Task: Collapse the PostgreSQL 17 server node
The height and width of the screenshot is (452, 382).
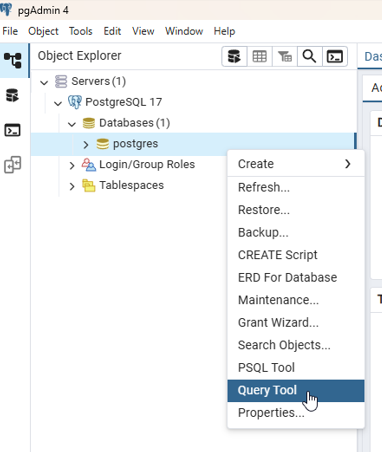Action: coord(58,103)
